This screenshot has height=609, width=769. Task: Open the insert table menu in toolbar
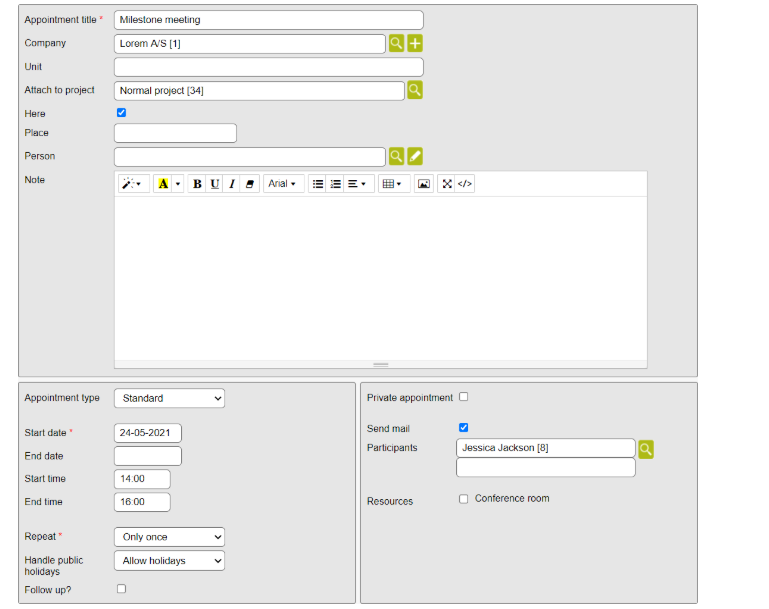392,184
